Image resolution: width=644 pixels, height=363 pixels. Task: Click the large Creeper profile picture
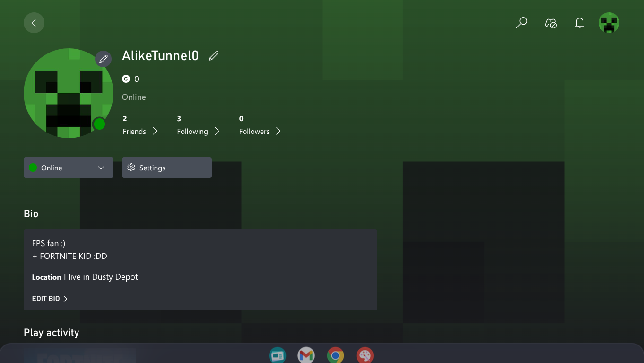[69, 93]
